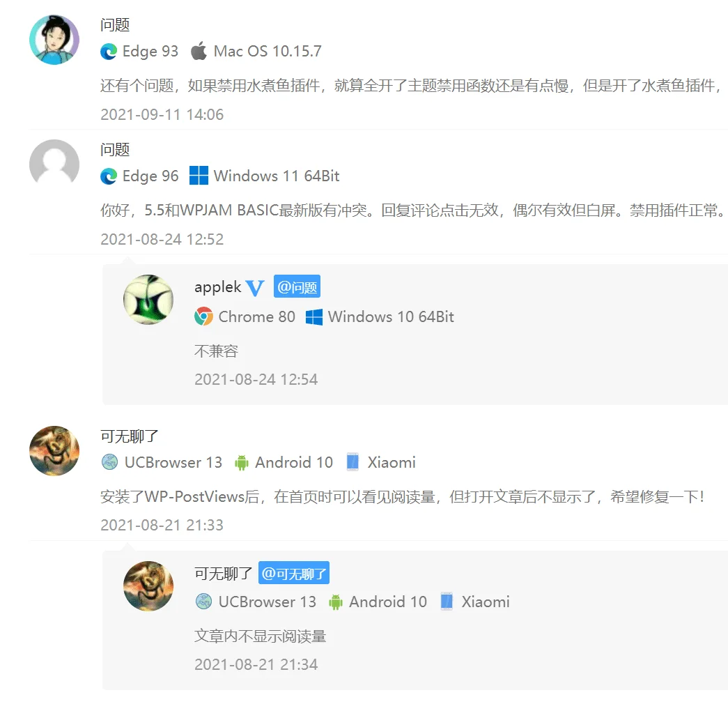The image size is (728, 711).
Task: Click the Windows 11 logo icon
Action: pos(199,176)
